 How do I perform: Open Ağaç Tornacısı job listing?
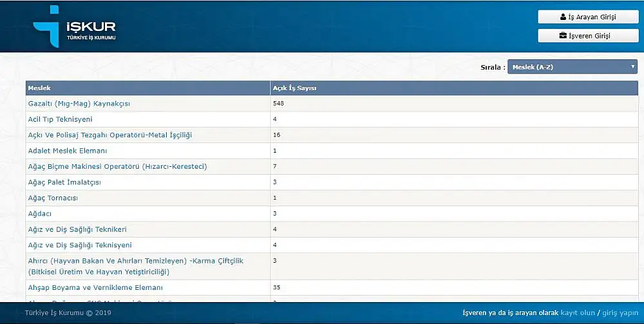tap(53, 198)
